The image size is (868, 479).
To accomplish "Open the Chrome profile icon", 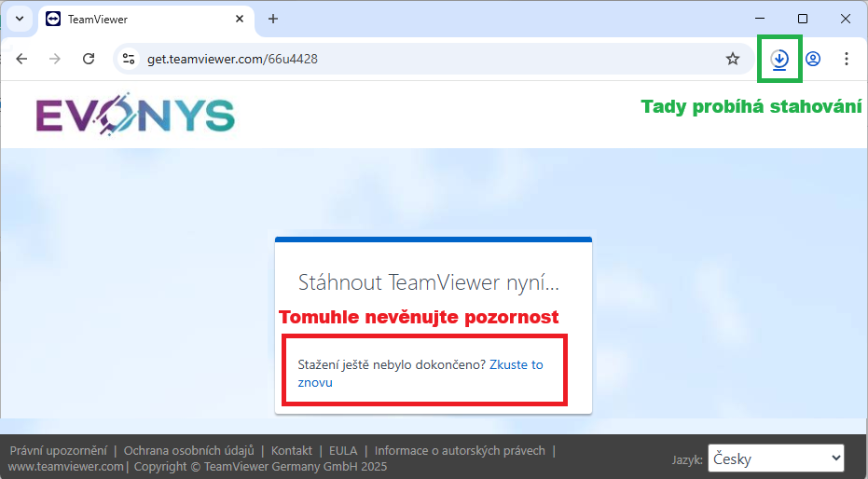I will pyautogui.click(x=813, y=59).
